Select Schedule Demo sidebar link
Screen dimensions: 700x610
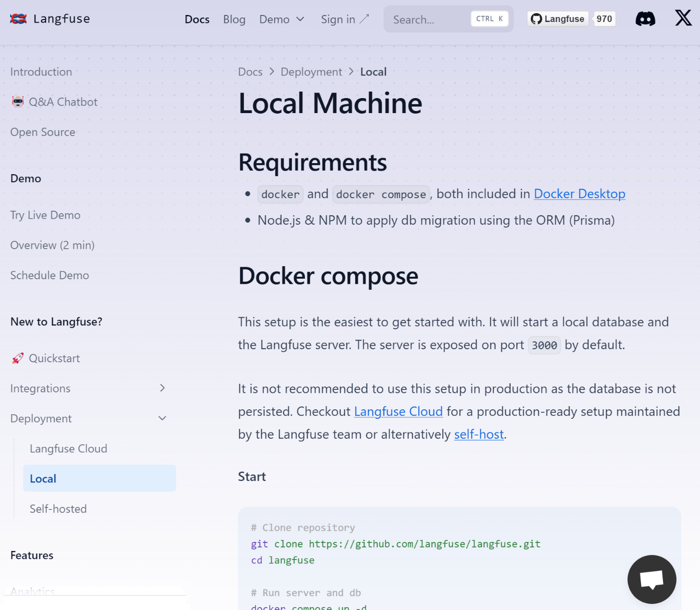click(49, 275)
